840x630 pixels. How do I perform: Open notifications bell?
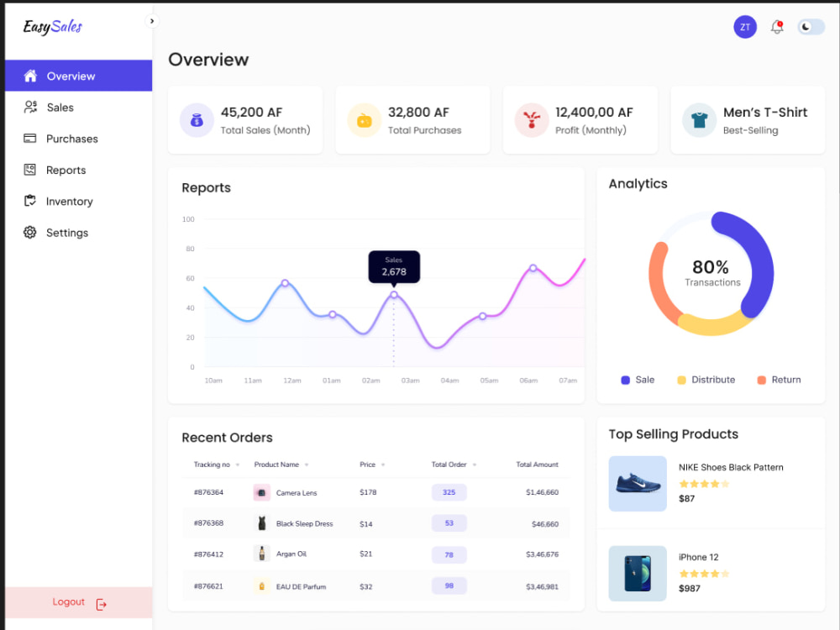777,27
